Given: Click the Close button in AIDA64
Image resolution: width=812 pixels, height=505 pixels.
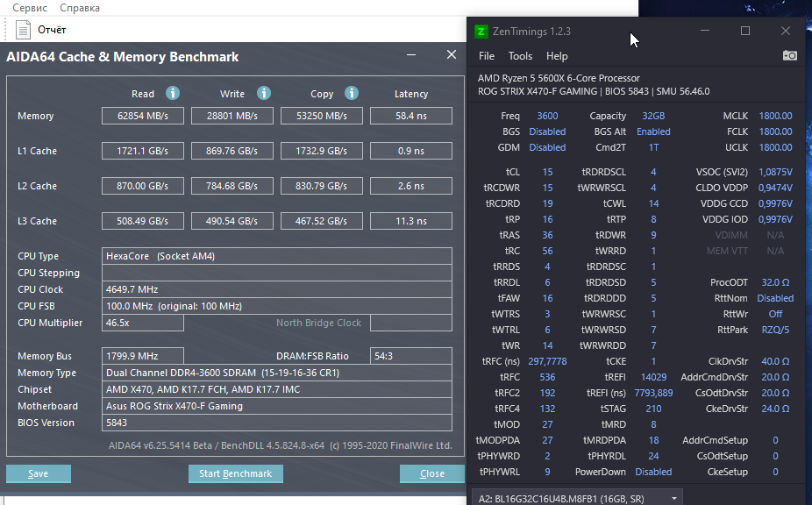Looking at the screenshot, I should click(x=432, y=473).
